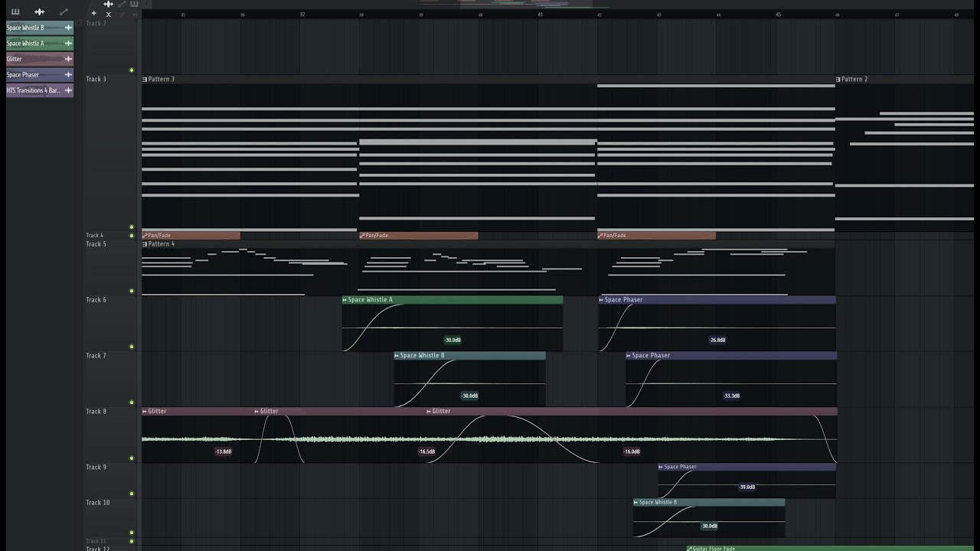Viewport: 980px width, 551px height.
Task: Open the Pattern 2 clip menu icon
Action: point(838,80)
